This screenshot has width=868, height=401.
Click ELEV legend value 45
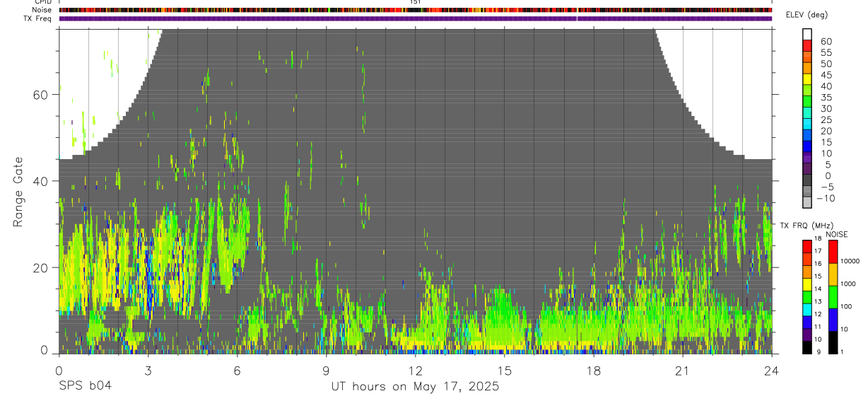(x=826, y=75)
